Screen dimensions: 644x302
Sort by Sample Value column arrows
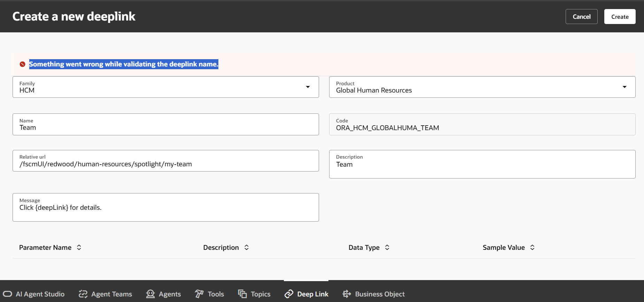point(532,247)
